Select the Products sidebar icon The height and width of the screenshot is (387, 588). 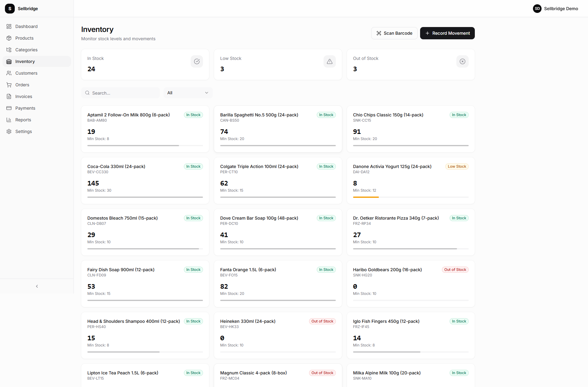tap(9, 38)
